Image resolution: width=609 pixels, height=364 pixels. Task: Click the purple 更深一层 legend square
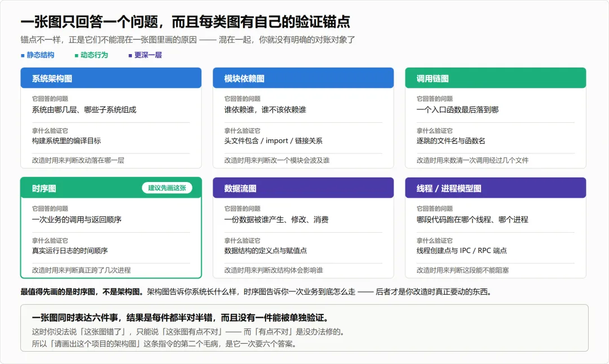tap(130, 55)
